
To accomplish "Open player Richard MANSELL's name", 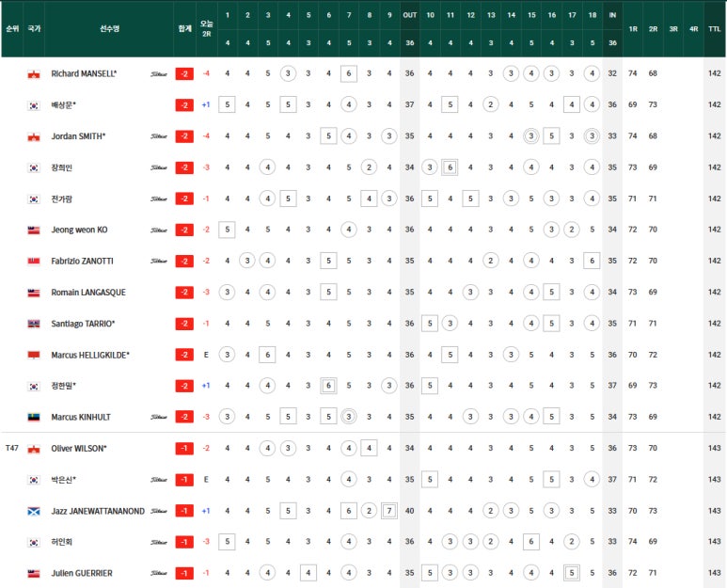I will click(x=84, y=73).
